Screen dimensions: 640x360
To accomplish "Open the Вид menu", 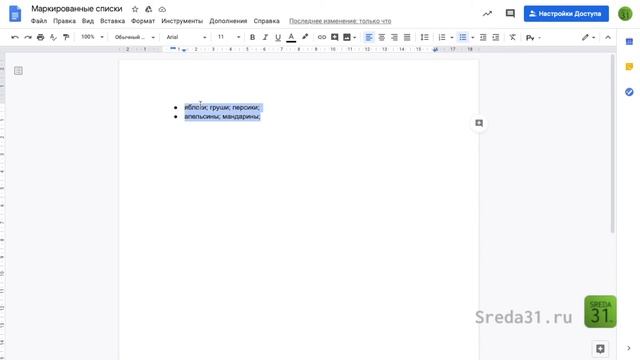I will pyautogui.click(x=88, y=21).
